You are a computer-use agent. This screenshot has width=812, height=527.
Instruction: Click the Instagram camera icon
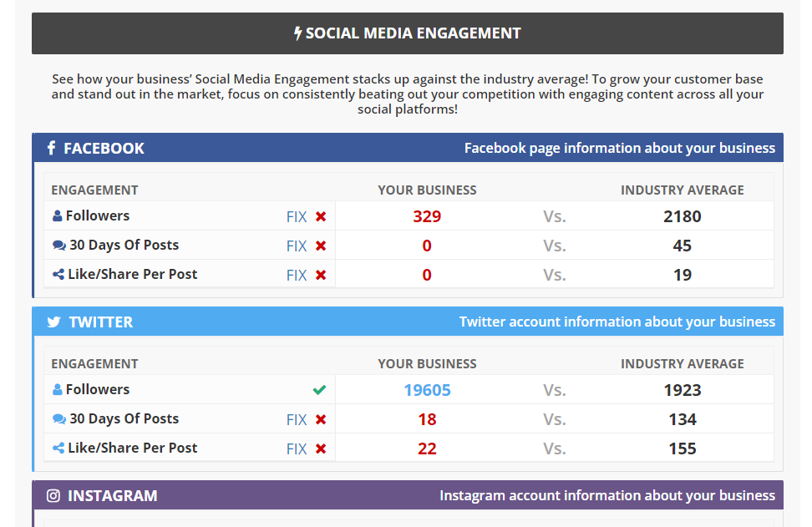point(53,495)
